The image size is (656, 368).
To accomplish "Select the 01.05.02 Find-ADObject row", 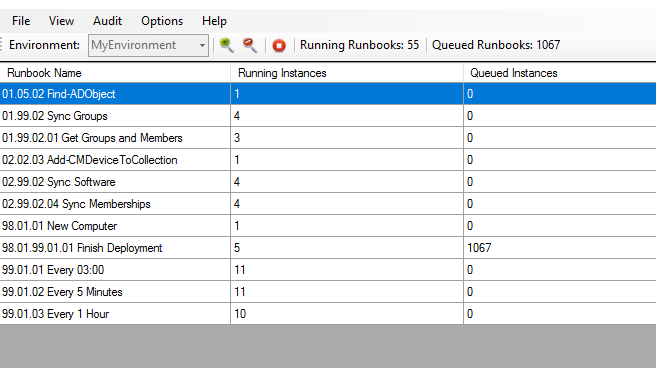I will [328, 94].
